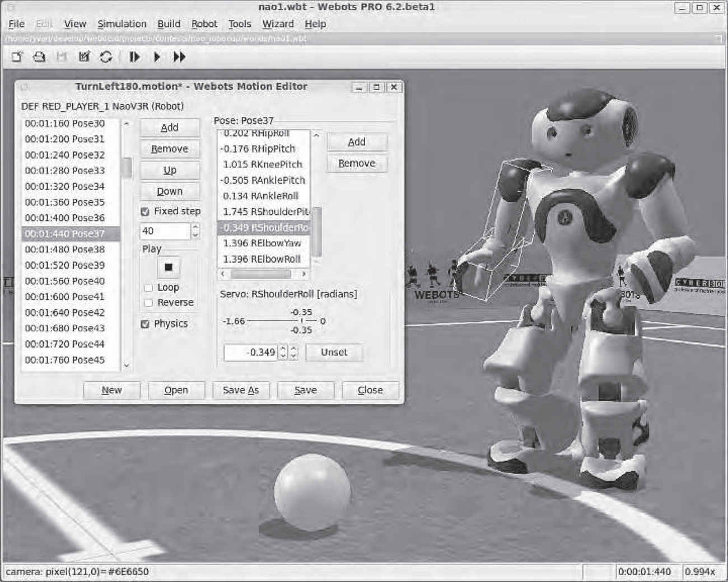
Task: Click New in Motion Editor
Action: (111, 391)
